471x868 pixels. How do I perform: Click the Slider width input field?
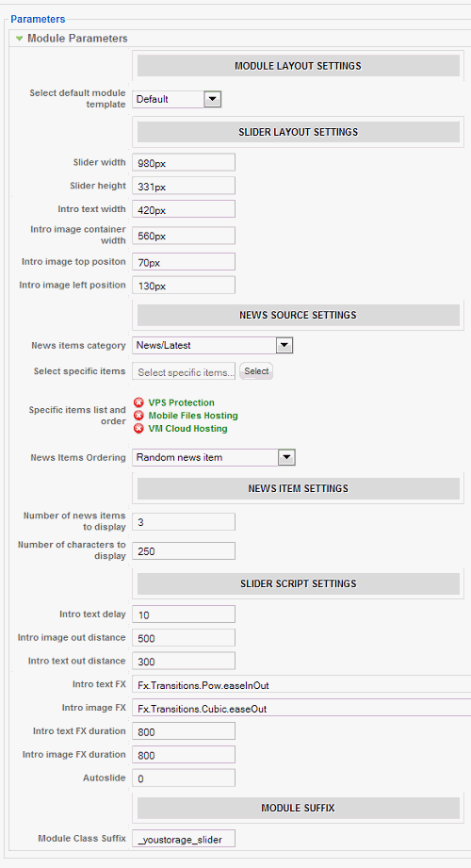click(184, 163)
